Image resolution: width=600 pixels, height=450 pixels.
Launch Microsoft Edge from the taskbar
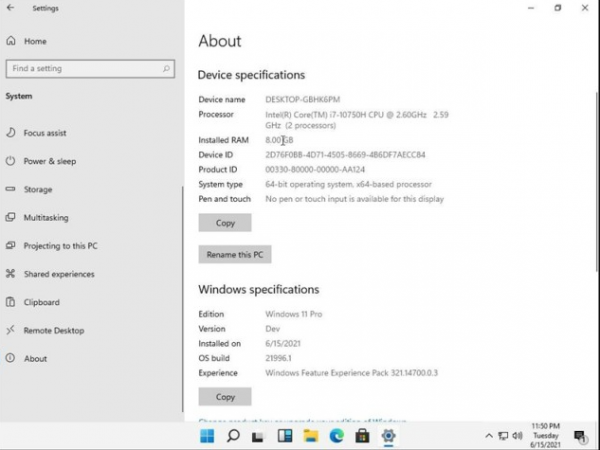[x=337, y=435]
